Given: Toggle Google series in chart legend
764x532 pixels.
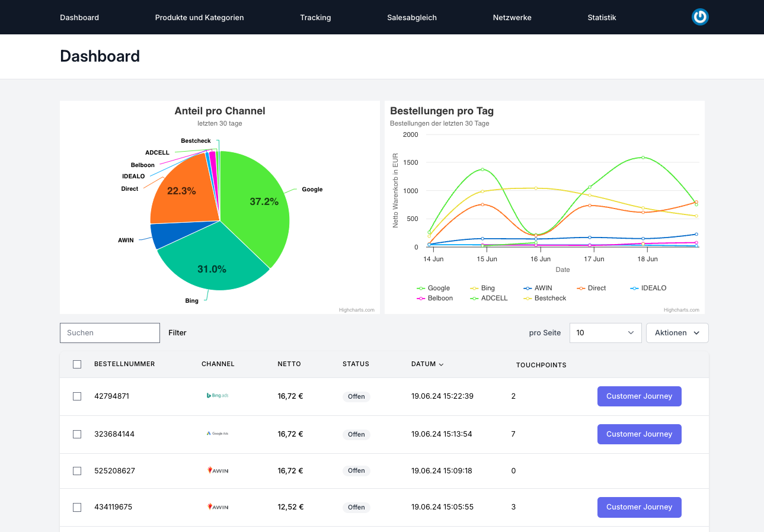Looking at the screenshot, I should coord(433,288).
